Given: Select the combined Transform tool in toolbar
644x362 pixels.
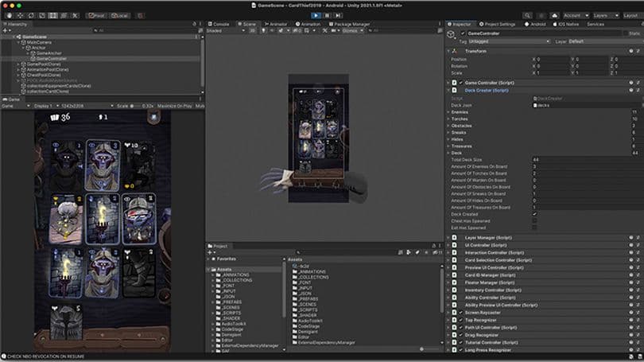Looking at the screenshot, I should (x=64, y=16).
